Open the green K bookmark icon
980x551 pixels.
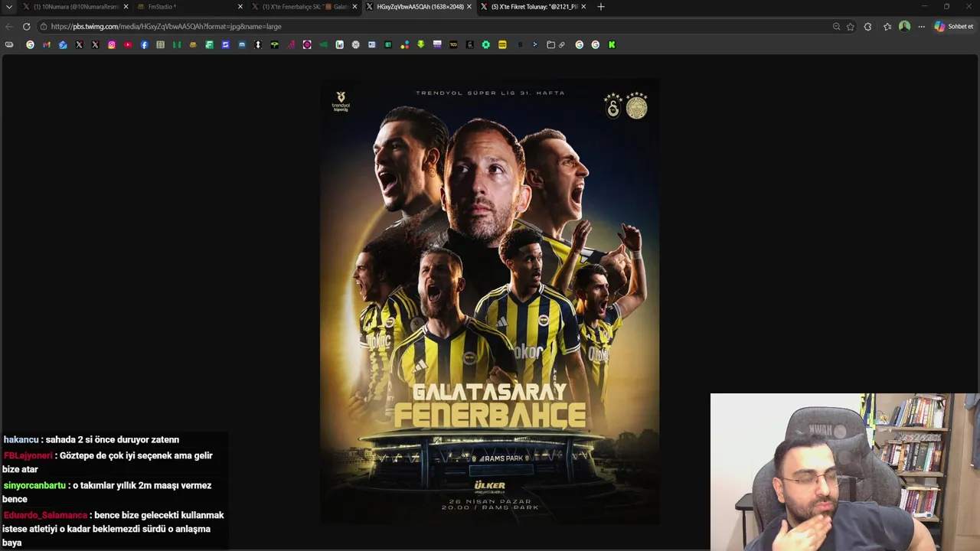pyautogui.click(x=612, y=44)
